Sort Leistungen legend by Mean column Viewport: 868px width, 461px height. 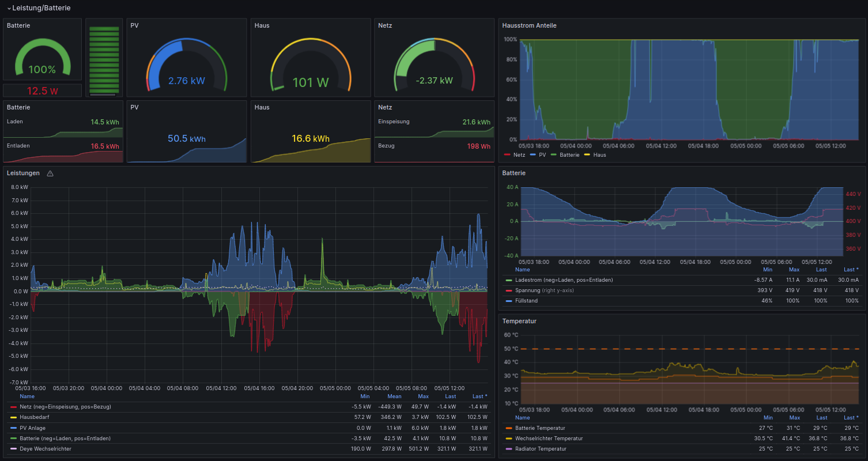(394, 396)
